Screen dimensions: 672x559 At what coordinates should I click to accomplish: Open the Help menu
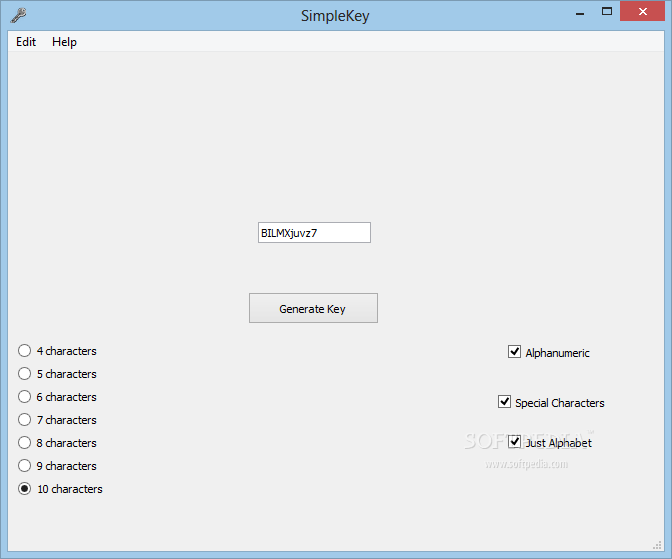64,42
